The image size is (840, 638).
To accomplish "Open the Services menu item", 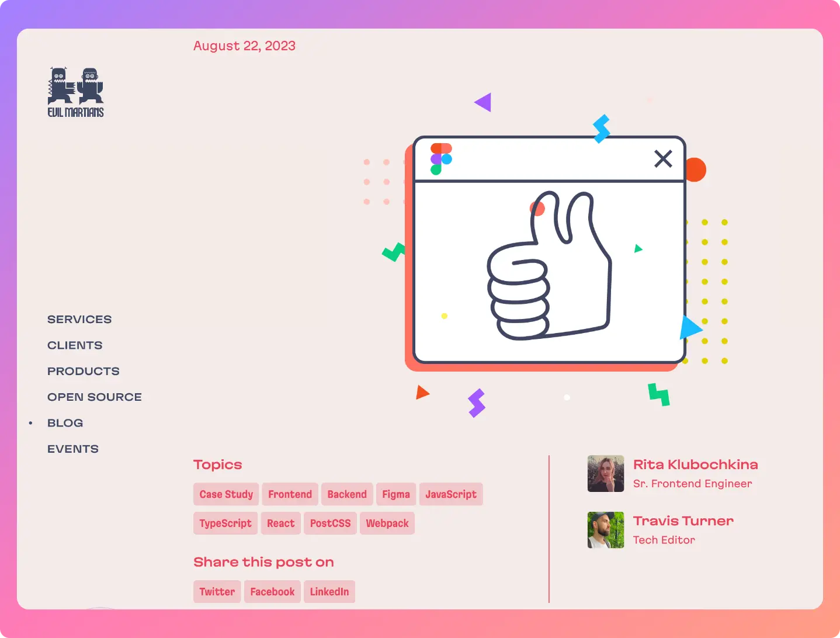I will [x=79, y=320].
